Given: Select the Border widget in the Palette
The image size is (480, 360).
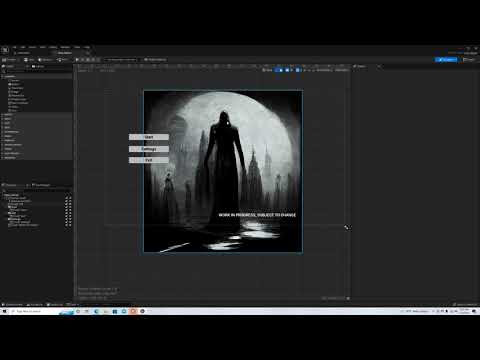Looking at the screenshot, I should click(14, 81).
